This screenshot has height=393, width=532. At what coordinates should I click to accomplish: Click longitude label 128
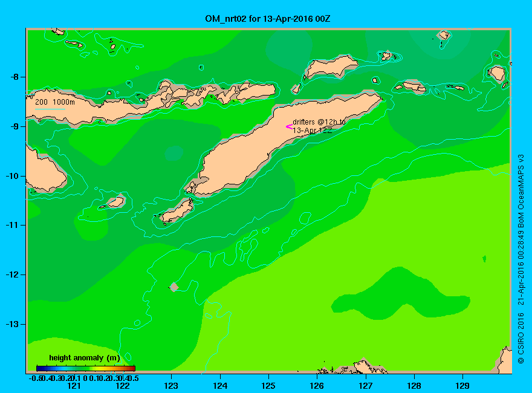414,386
